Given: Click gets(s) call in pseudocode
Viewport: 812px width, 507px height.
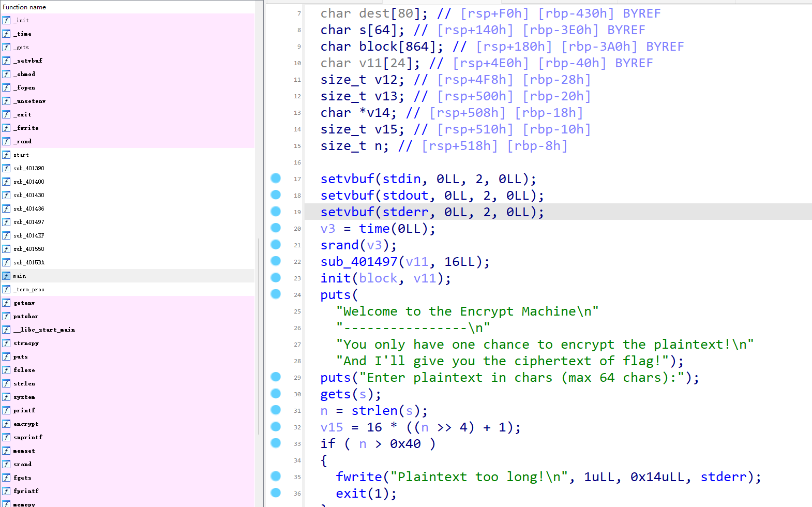Looking at the screenshot, I should point(351,394).
